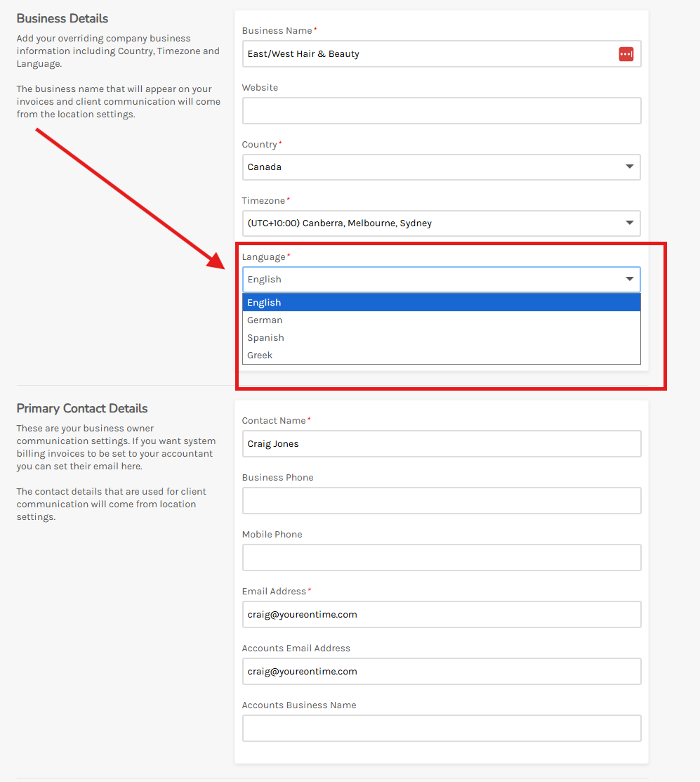Click the Mobile Phone label
The image size is (700, 782).
[x=272, y=534]
